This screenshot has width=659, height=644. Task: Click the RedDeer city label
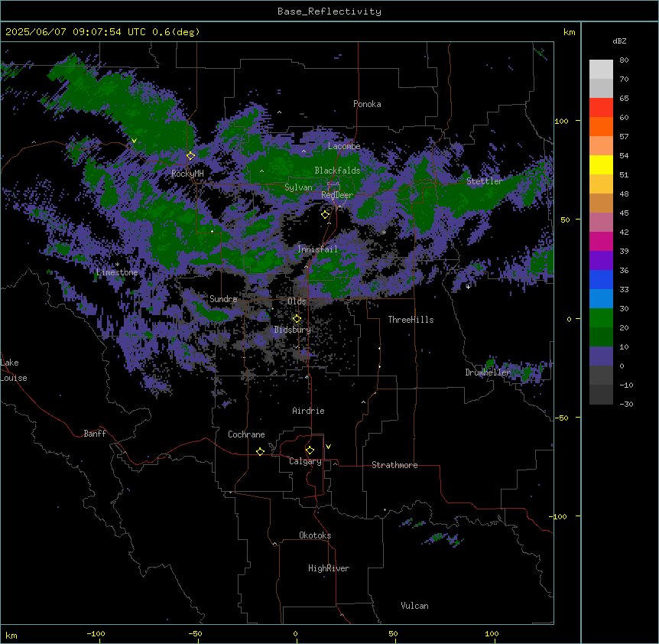click(337, 195)
